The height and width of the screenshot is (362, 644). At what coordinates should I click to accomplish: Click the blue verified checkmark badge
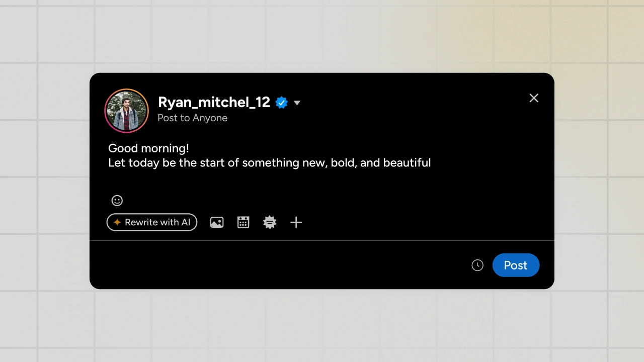282,103
